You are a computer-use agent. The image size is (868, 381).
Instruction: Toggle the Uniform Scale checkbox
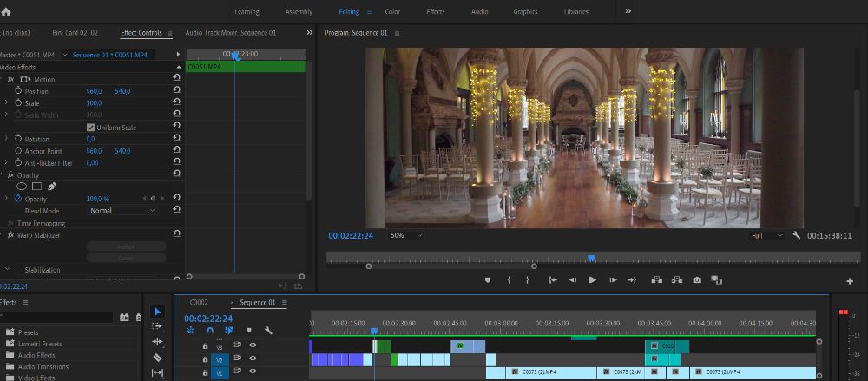91,128
